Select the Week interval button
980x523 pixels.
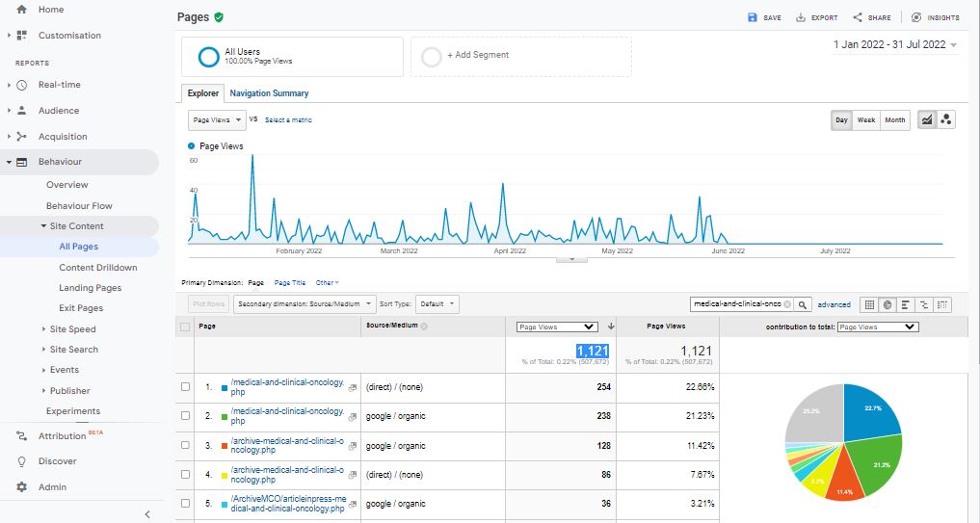click(x=866, y=120)
